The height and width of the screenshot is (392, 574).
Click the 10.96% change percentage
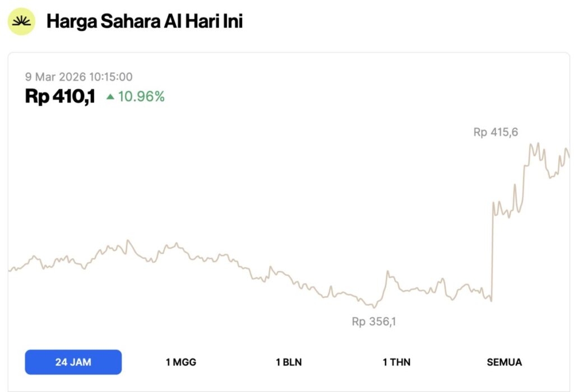click(141, 97)
